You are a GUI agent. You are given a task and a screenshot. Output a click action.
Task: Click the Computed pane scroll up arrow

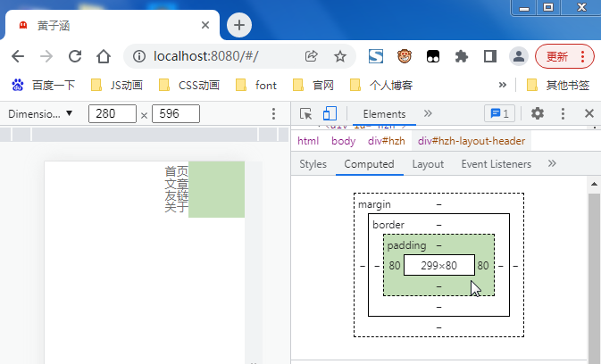594,184
